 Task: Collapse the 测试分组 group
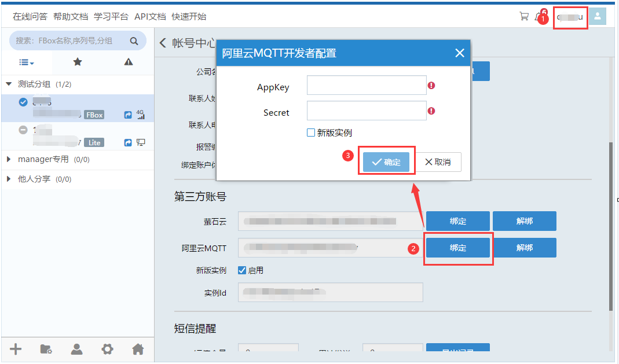(9, 84)
